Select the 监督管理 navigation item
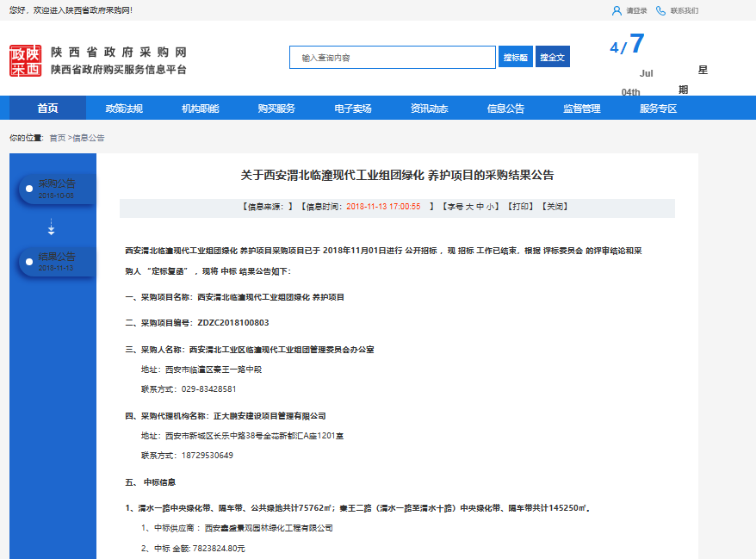 click(582, 109)
